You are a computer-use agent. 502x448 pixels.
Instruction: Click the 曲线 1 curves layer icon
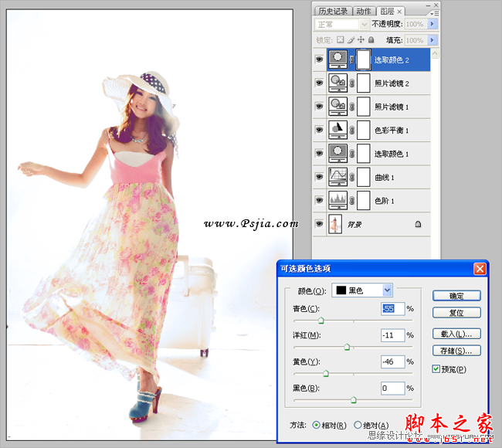[337, 177]
